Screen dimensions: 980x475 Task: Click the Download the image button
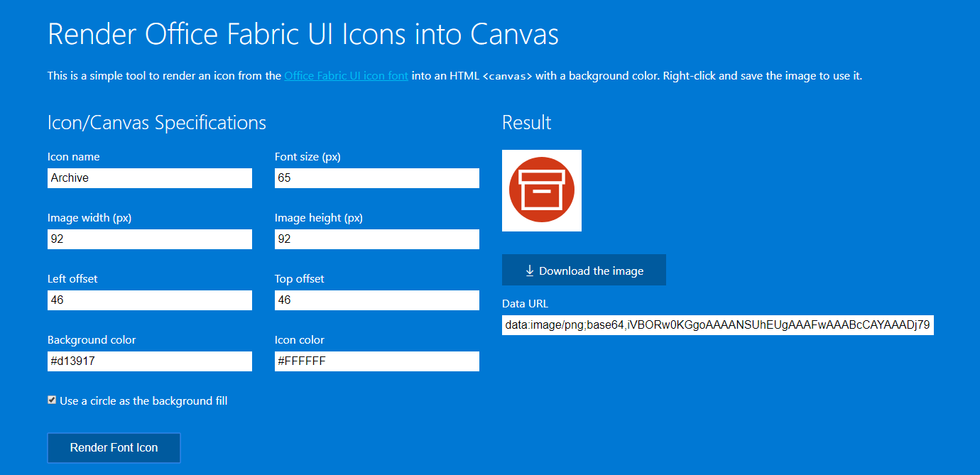[584, 270]
